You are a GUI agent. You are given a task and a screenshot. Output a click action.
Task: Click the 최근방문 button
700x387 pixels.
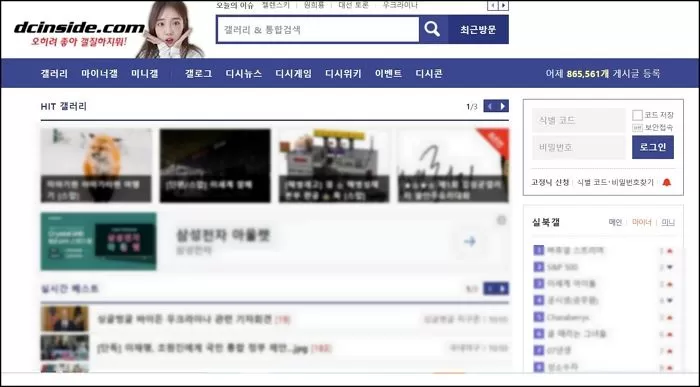point(478,29)
